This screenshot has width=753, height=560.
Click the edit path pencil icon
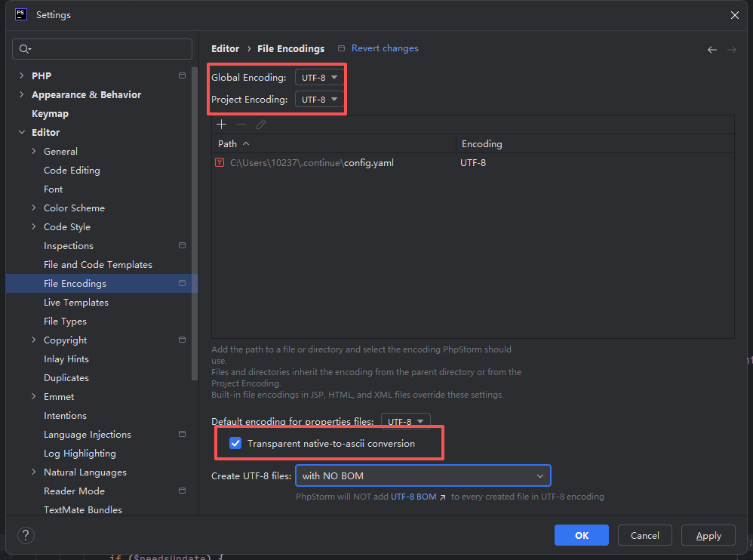coord(261,125)
